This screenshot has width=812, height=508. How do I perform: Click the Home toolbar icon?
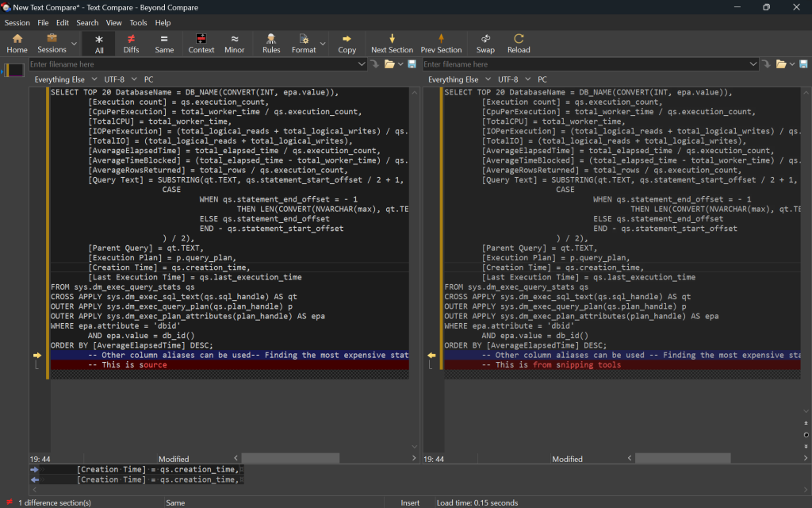(17, 43)
